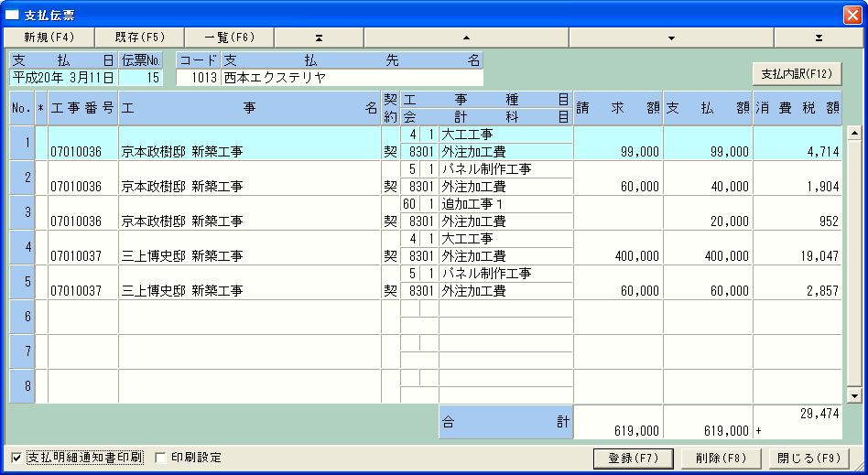Create new slip with 新規(F4)
The width and height of the screenshot is (868, 475).
click(49, 38)
